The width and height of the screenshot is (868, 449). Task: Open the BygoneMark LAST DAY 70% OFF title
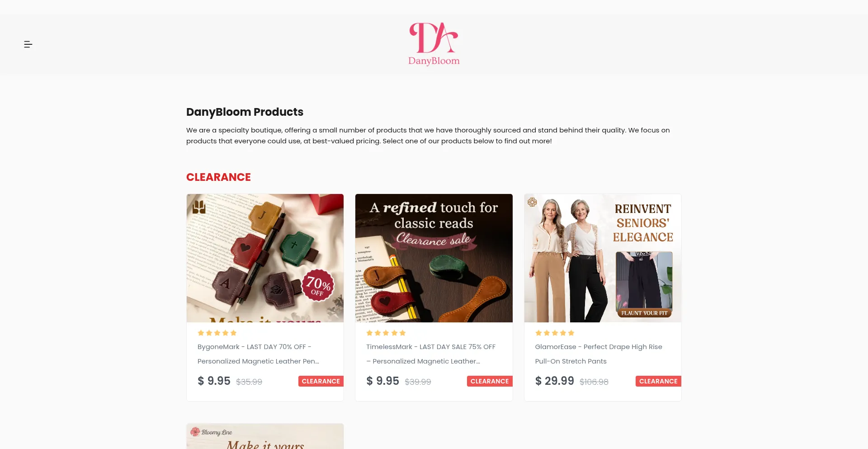click(x=259, y=354)
